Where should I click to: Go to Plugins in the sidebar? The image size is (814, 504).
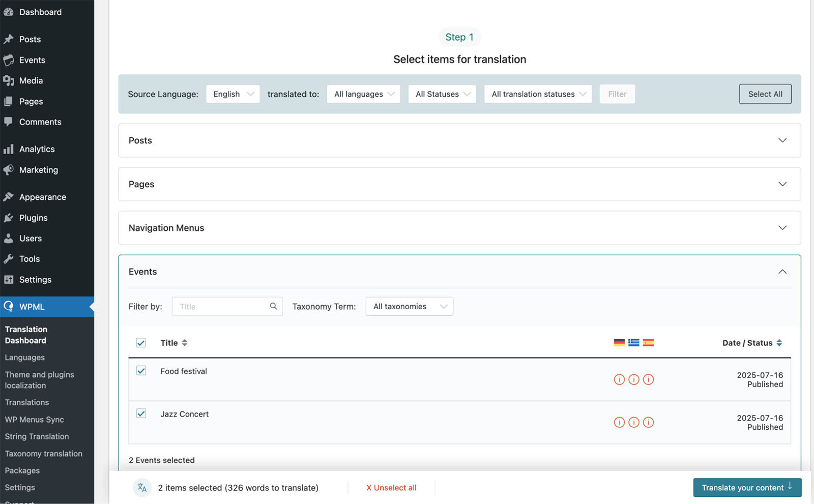33,218
